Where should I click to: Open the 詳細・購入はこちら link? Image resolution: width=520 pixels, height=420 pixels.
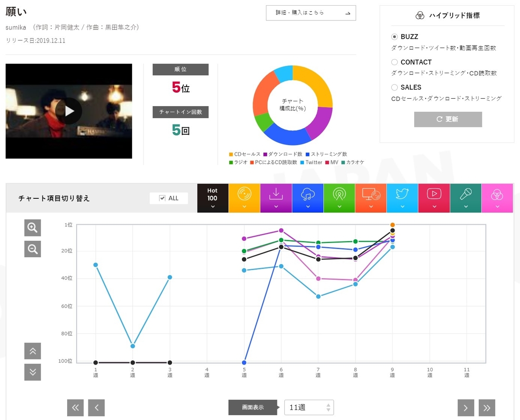[311, 13]
